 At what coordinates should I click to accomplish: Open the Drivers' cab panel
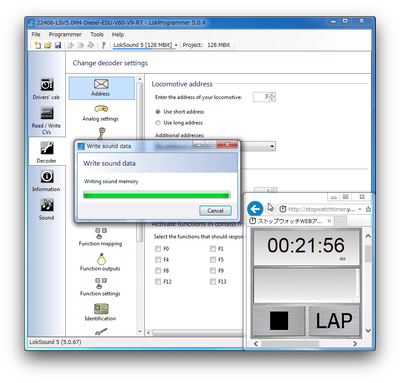pyautogui.click(x=46, y=89)
